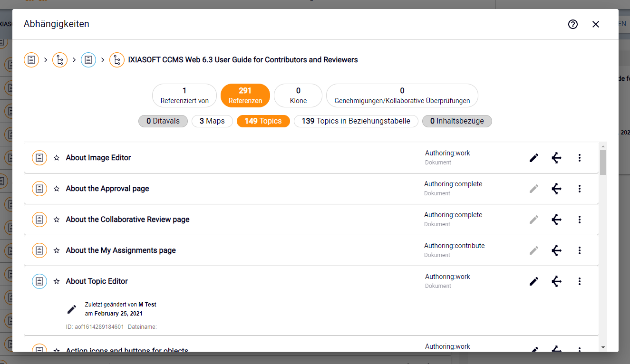630x364 pixels.
Task: Open About the My Assignments page title
Action: [121, 250]
